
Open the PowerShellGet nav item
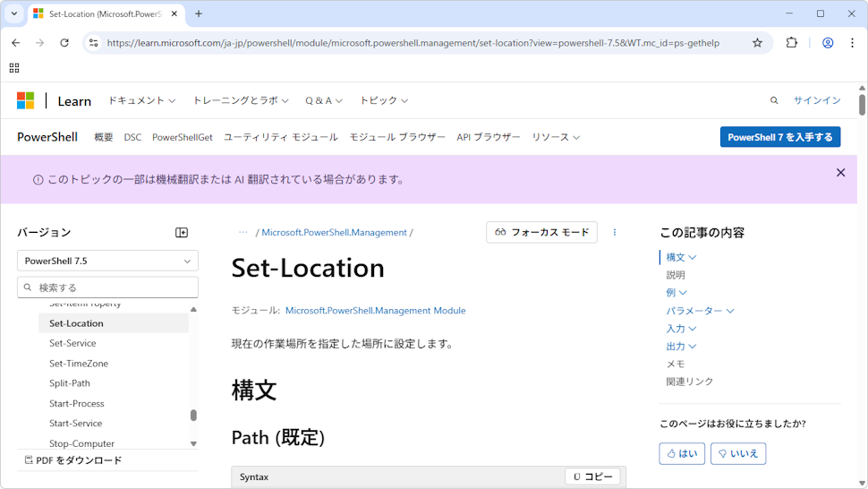click(183, 137)
